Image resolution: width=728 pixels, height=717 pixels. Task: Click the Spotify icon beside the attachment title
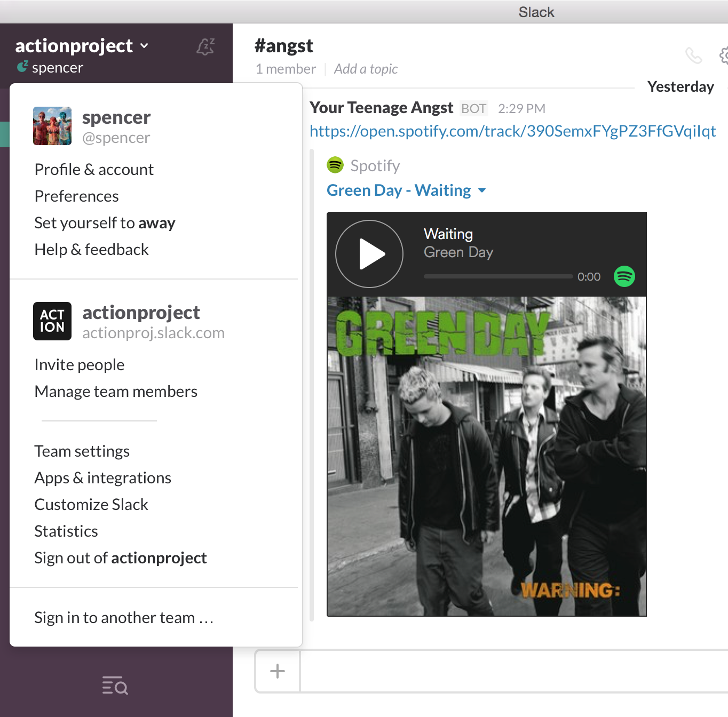(x=335, y=165)
